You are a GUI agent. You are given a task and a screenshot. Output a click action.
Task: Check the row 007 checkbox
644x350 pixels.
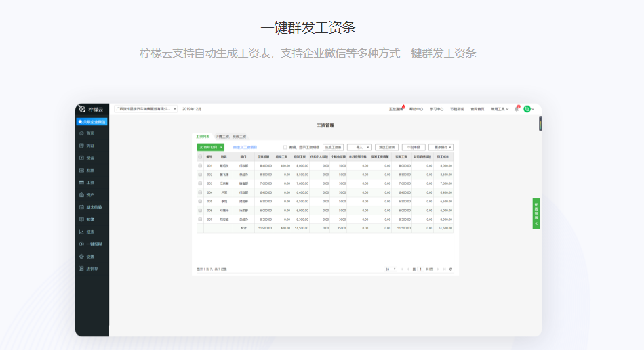(x=200, y=219)
